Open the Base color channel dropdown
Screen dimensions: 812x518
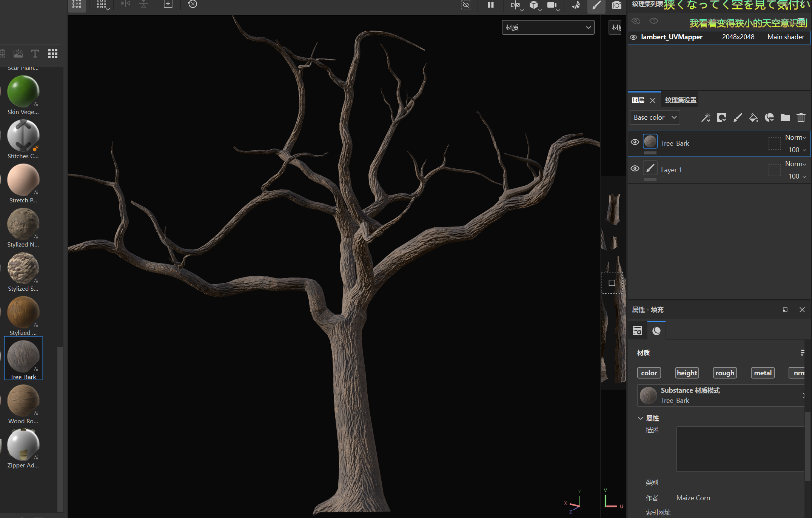[x=655, y=118]
